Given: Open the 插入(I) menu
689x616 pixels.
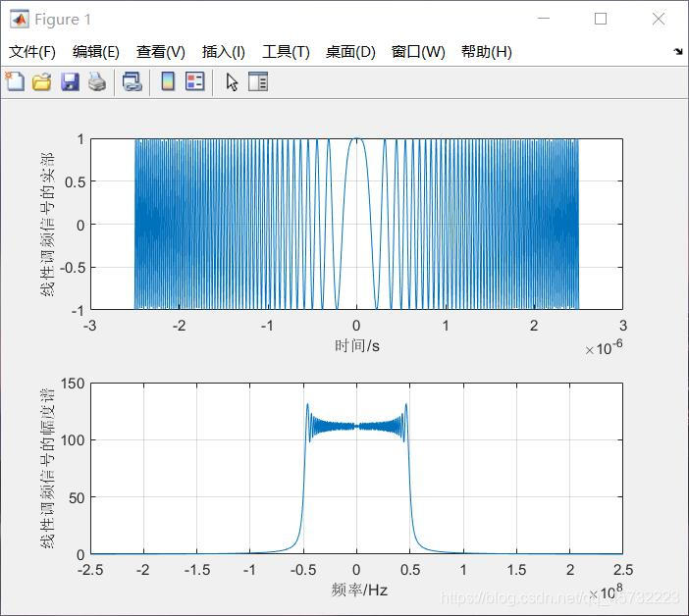Looking at the screenshot, I should click(223, 52).
